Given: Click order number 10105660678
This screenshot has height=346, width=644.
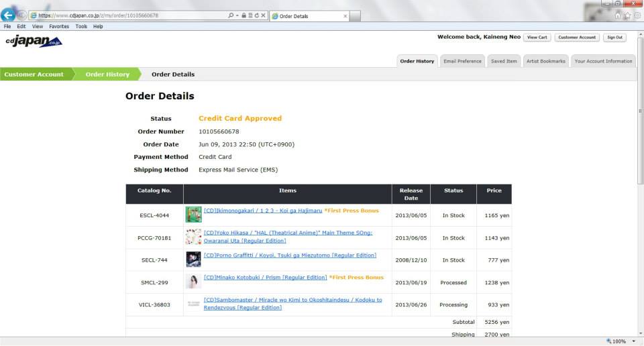Looking at the screenshot, I should point(219,131).
